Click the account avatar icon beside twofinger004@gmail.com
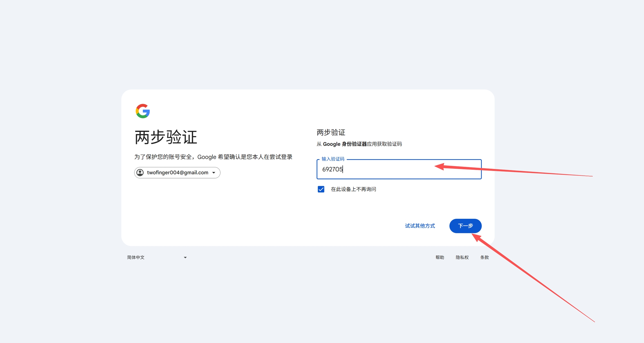 coord(140,173)
